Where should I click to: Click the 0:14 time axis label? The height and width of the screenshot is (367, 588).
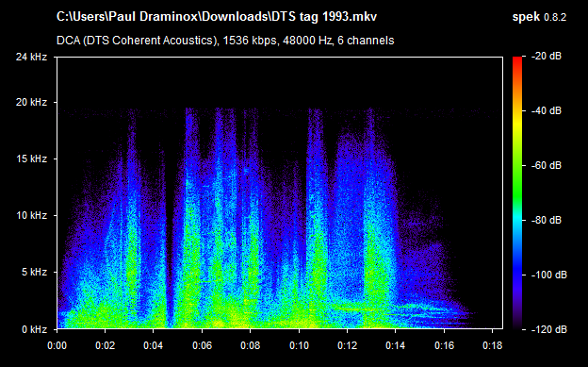396,345
